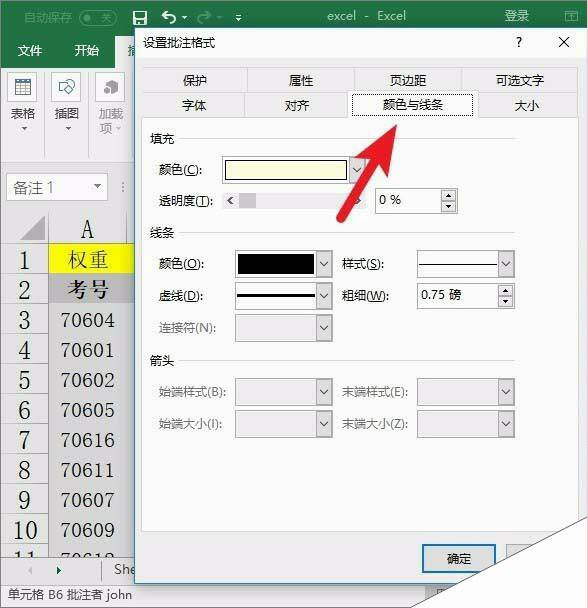This screenshot has width=587, height=608.
Task: Open the 样式(S) line style dropdown
Action: tap(506, 264)
